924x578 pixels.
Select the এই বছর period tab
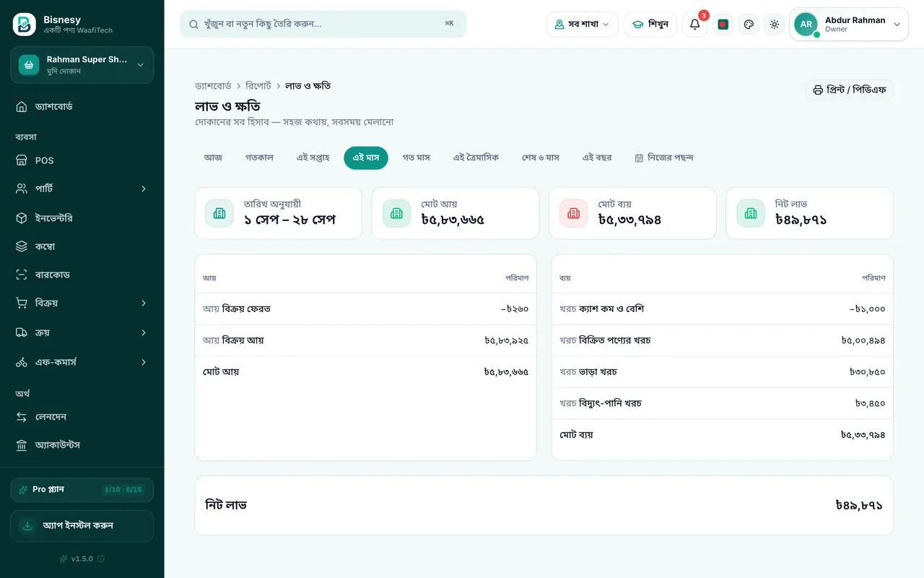tap(597, 158)
